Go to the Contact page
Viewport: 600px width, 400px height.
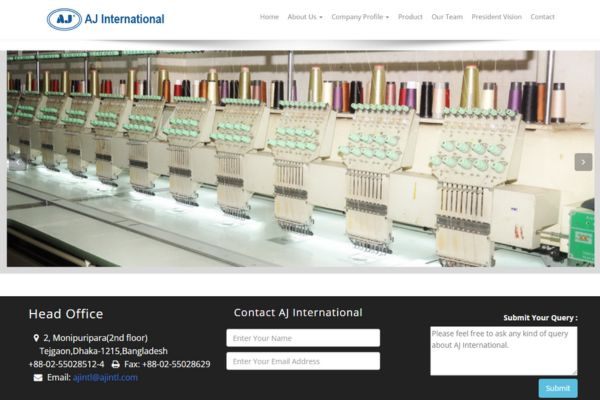pos(542,17)
